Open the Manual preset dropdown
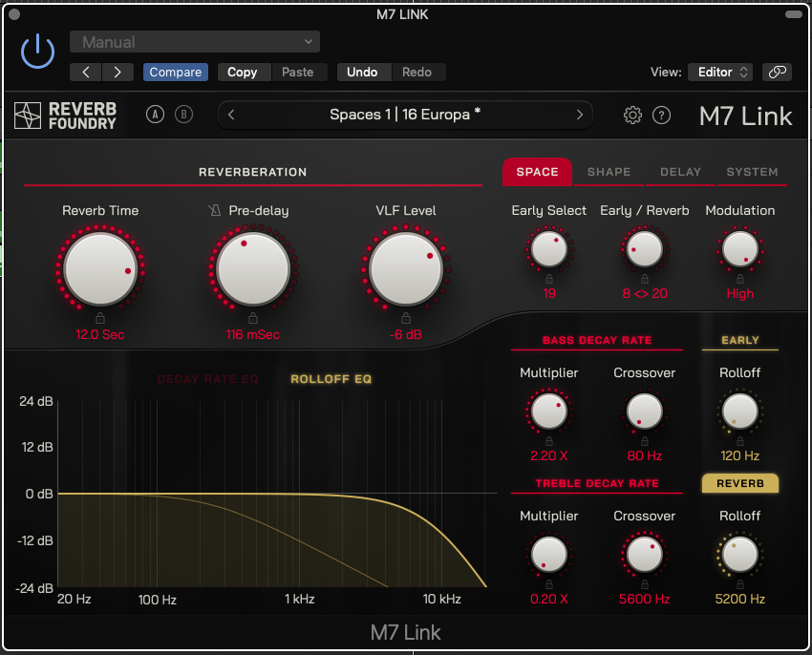This screenshot has width=812, height=655. (195, 42)
